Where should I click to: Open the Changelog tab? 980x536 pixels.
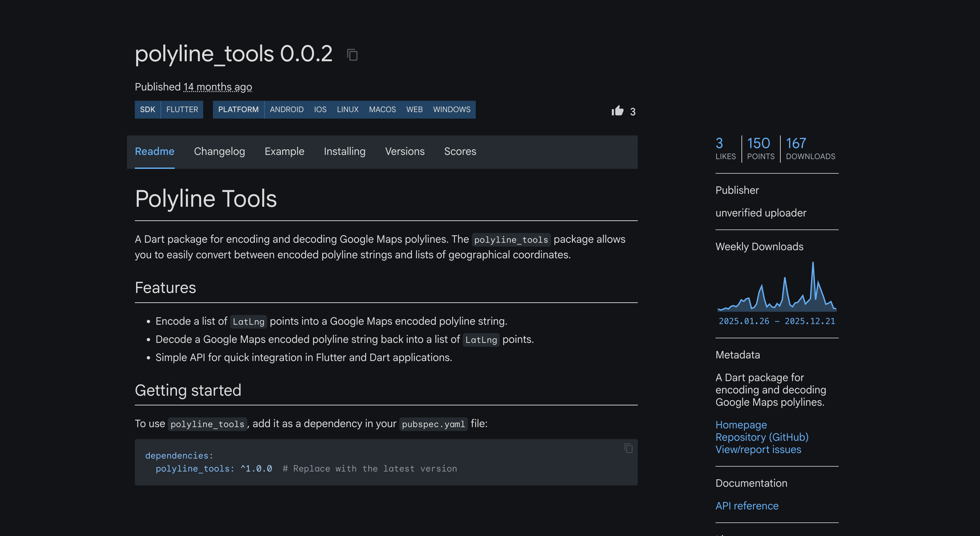(219, 151)
